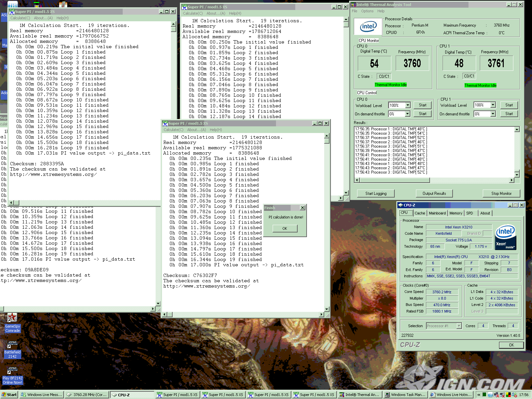The height and width of the screenshot is (399, 532).
Task: Click the Results list scroll-down arrow
Action: [517, 175]
